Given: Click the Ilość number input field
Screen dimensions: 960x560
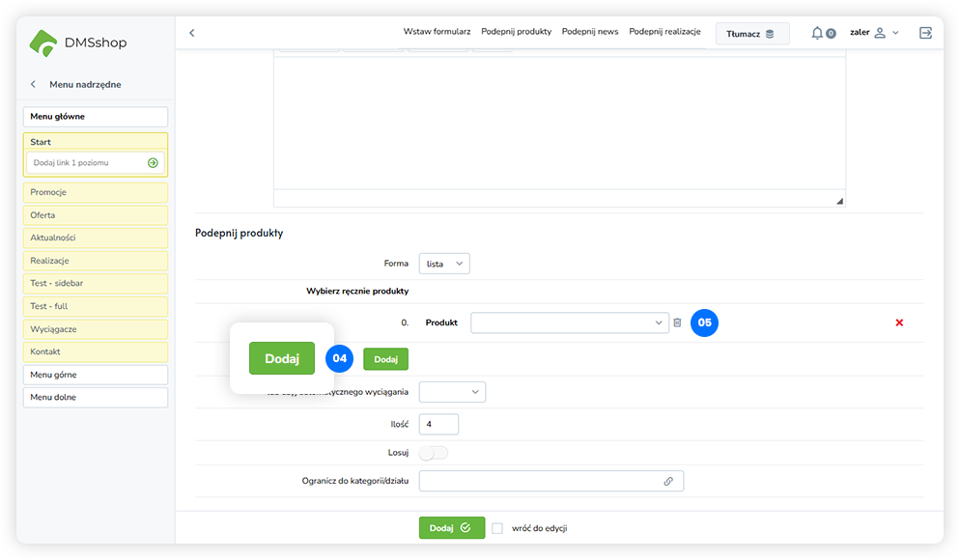Looking at the screenshot, I should [438, 424].
